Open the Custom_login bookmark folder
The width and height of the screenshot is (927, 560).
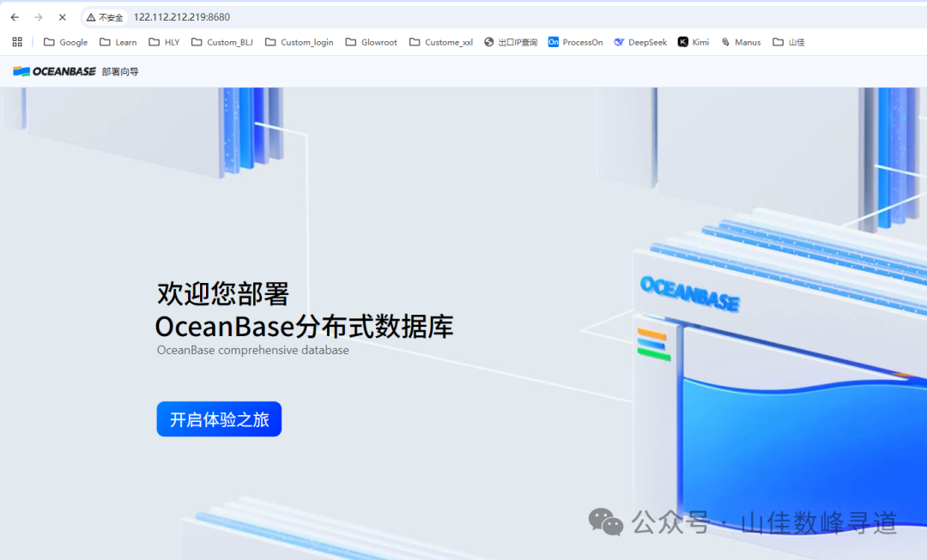(x=300, y=42)
